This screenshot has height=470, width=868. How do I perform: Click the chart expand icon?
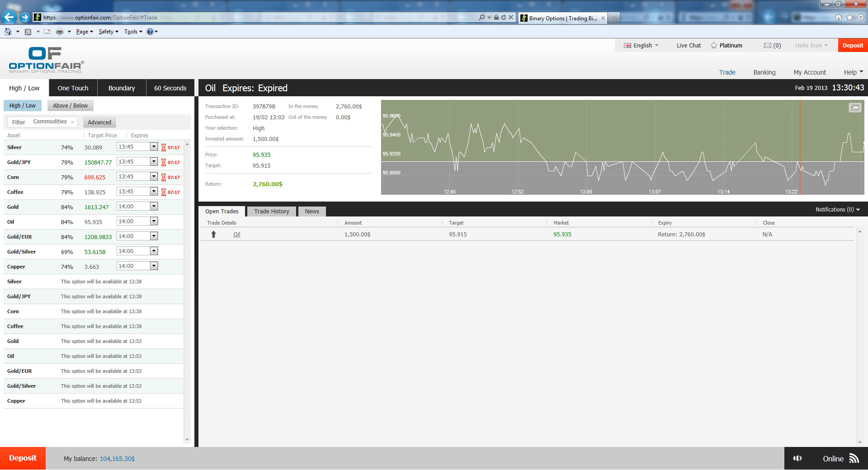854,108
